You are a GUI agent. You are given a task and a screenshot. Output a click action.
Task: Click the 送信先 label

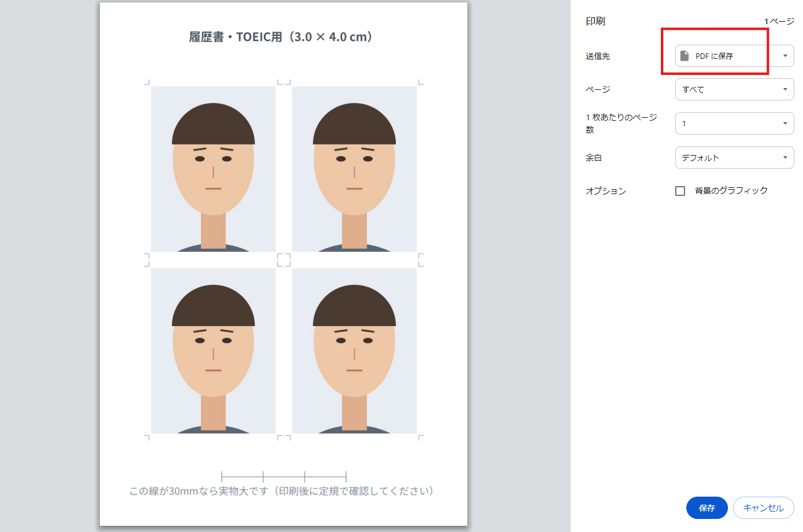click(598, 56)
